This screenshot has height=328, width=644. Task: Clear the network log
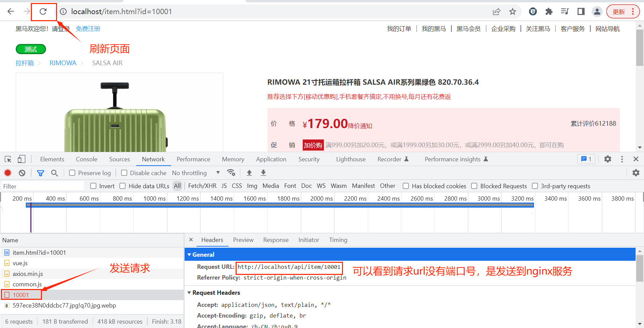tap(22, 173)
